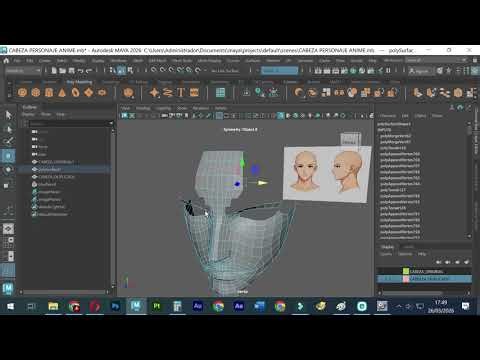480x360 pixels.
Task: Activate the Select tool arrow in toolbox
Action: (8, 115)
